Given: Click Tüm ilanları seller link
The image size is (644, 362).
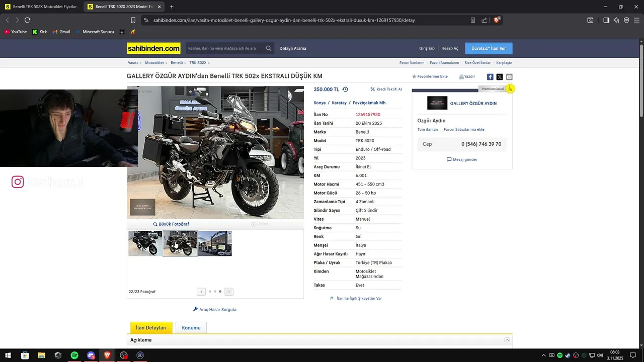Looking at the screenshot, I should pos(428,129).
